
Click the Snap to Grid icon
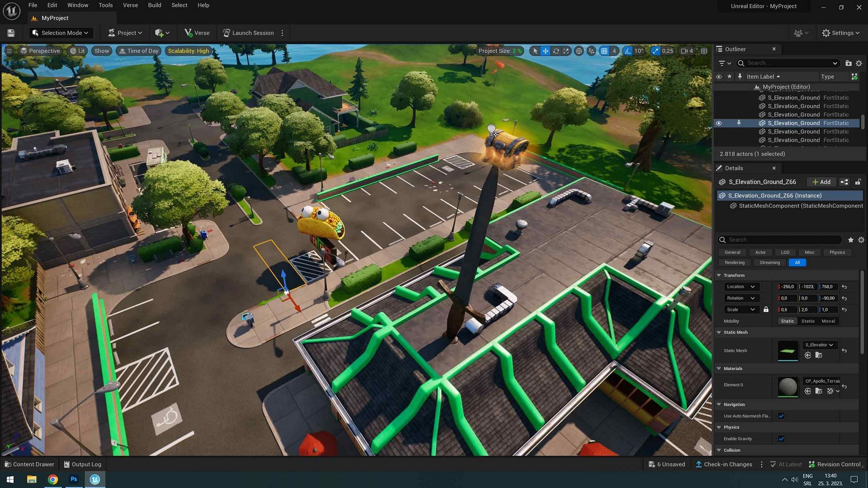pyautogui.click(x=604, y=51)
